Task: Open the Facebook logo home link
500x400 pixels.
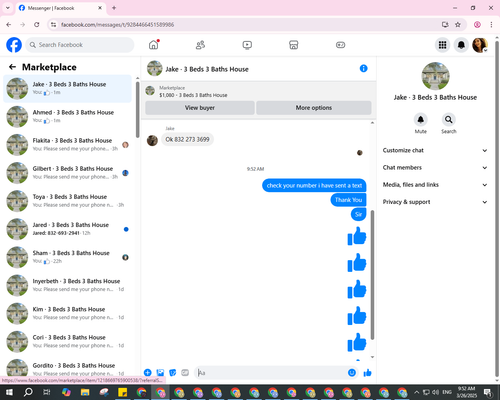Action: click(14, 45)
